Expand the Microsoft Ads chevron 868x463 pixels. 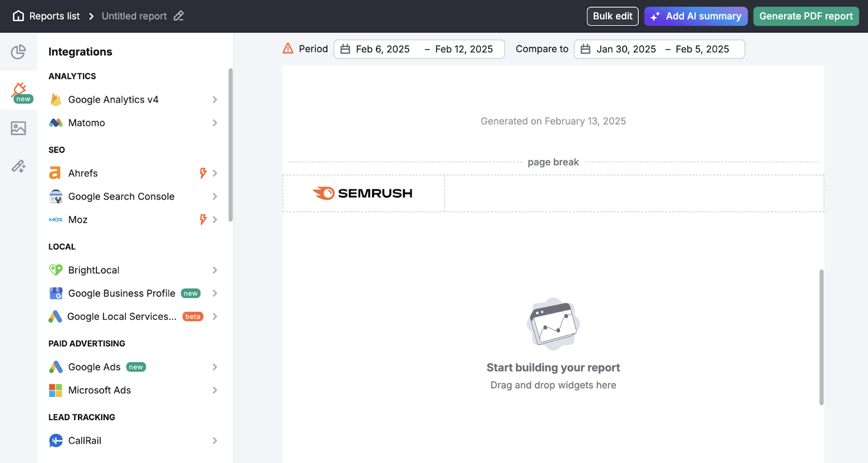click(215, 390)
